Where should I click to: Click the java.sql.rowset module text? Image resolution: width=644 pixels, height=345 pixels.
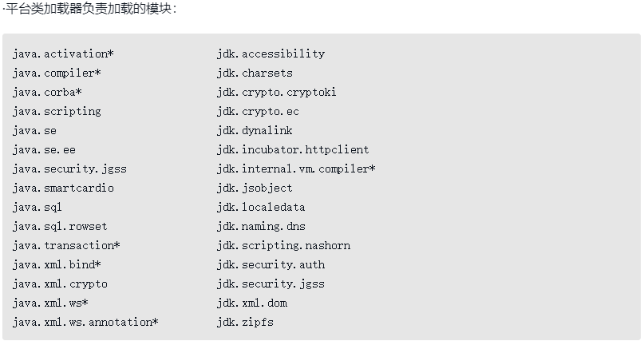[60, 226]
